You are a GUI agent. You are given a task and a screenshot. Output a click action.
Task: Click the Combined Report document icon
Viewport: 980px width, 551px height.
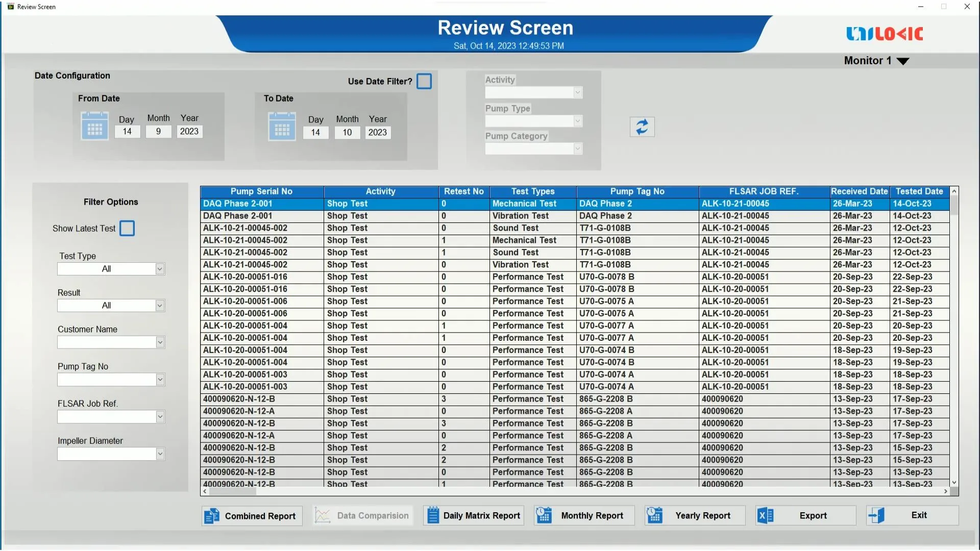[211, 516]
